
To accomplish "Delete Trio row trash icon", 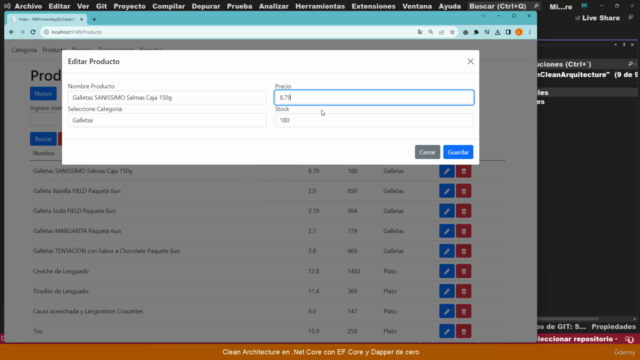I will tap(464, 331).
